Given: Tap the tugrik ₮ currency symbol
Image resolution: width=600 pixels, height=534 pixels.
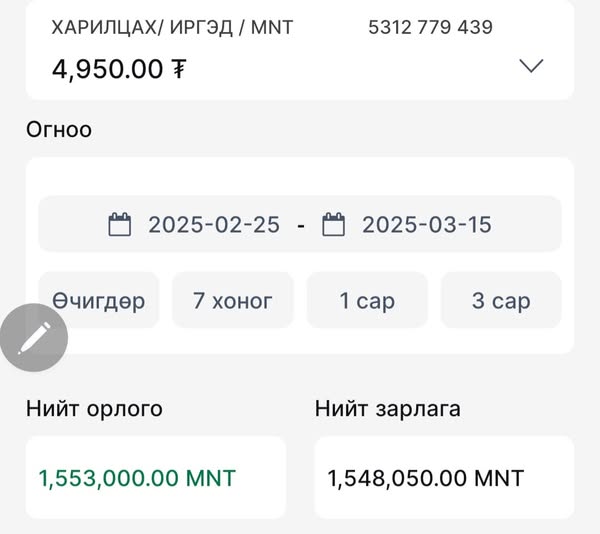Looking at the screenshot, I should click(x=179, y=69).
